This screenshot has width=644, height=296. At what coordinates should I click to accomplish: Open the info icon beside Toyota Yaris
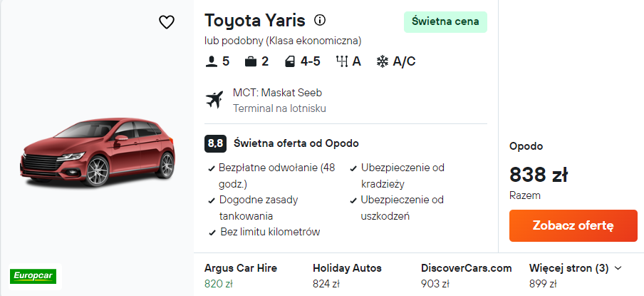[320, 20]
